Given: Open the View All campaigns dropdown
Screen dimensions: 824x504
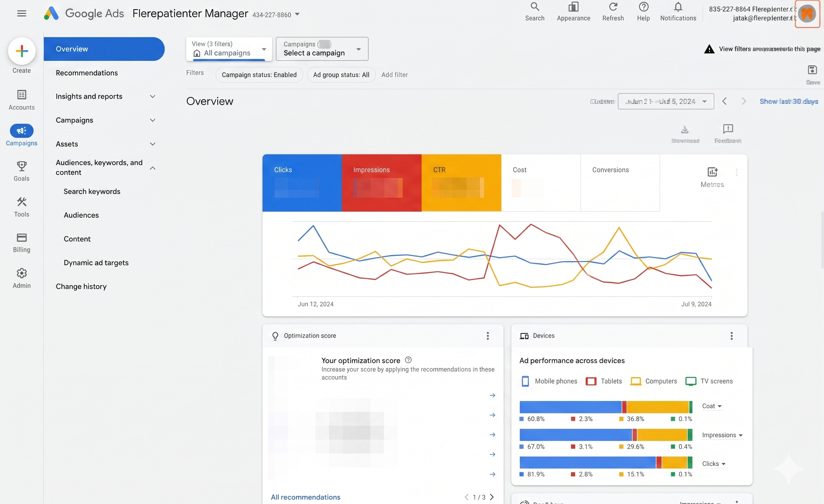Looking at the screenshot, I should coord(229,49).
